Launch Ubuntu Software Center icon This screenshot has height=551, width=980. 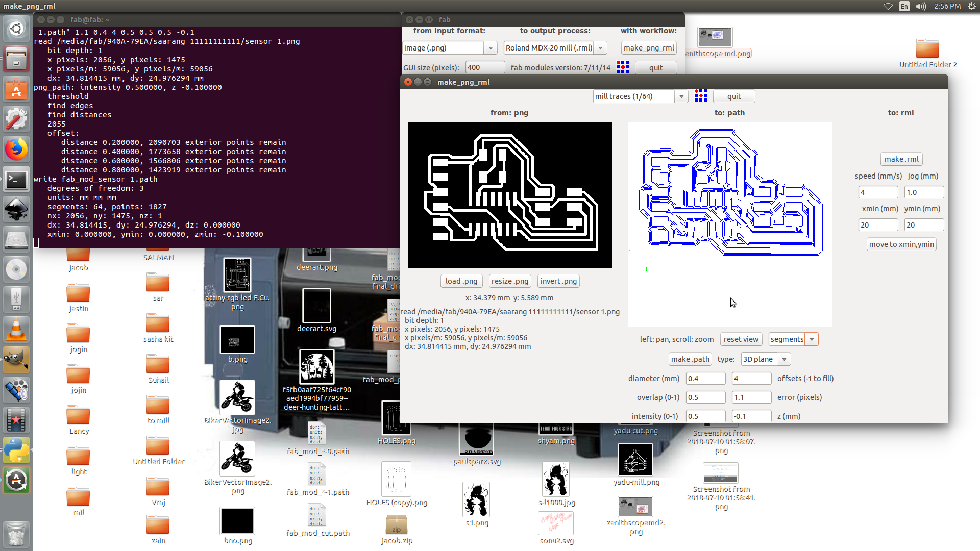click(x=16, y=89)
